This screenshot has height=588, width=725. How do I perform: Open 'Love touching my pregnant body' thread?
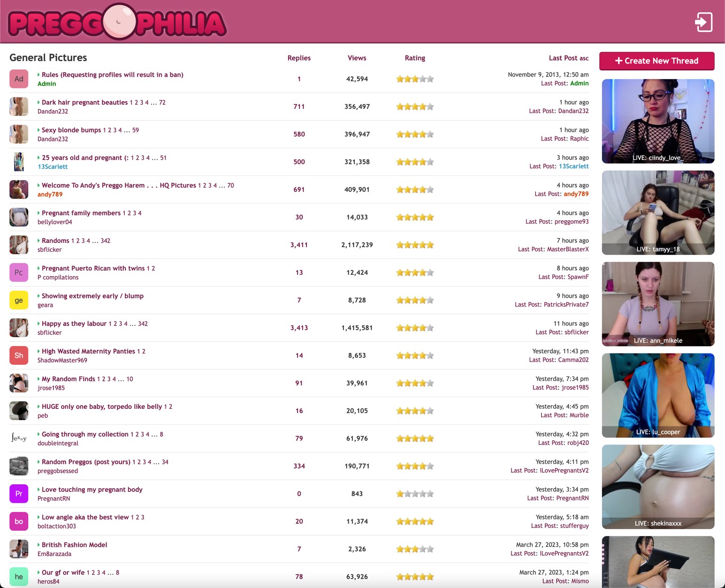coord(92,490)
